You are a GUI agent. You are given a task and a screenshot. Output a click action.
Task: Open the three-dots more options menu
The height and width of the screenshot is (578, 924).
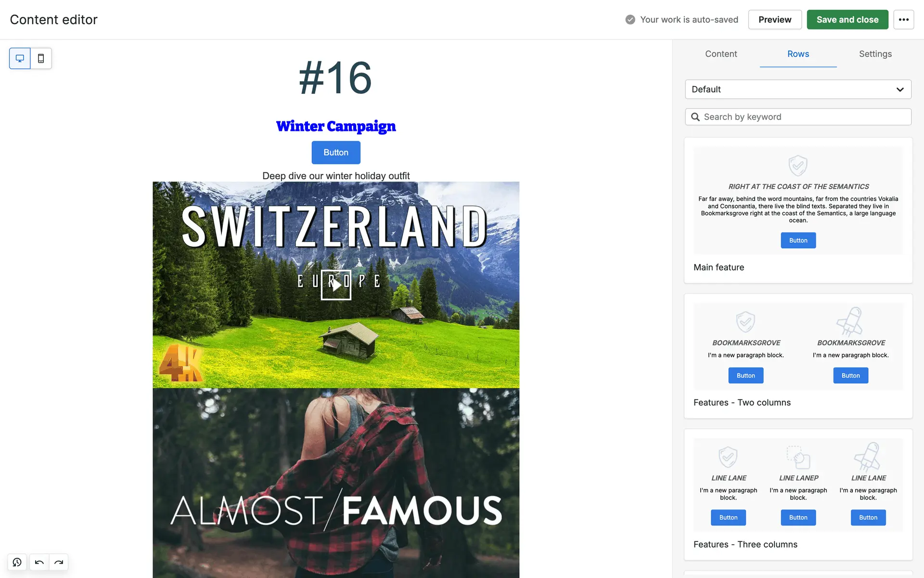click(x=903, y=20)
